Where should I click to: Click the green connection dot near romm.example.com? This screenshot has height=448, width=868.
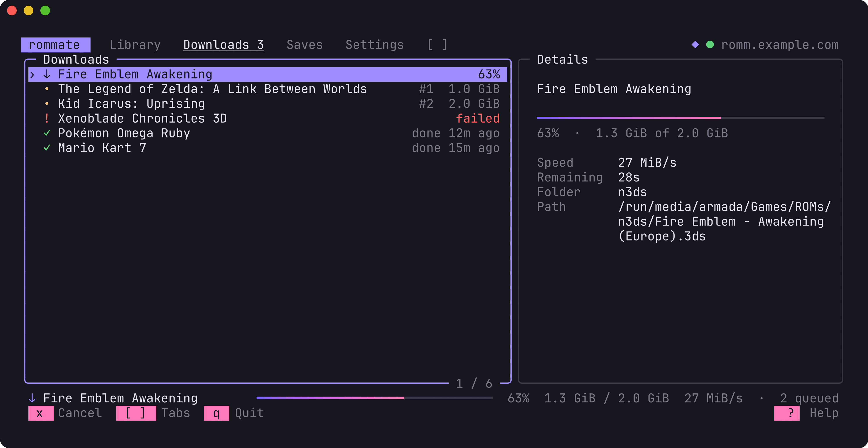pos(710,44)
